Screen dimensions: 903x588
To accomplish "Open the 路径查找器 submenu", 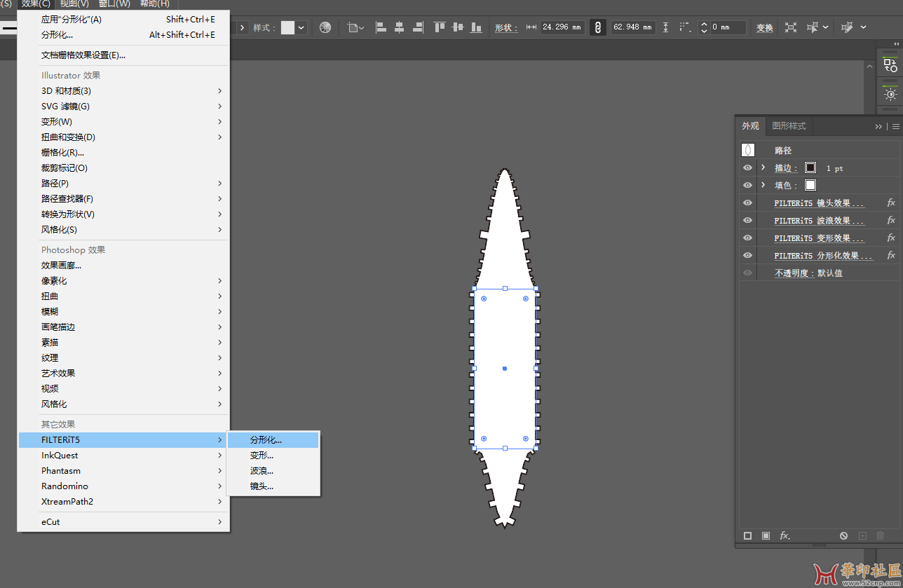I will [123, 199].
